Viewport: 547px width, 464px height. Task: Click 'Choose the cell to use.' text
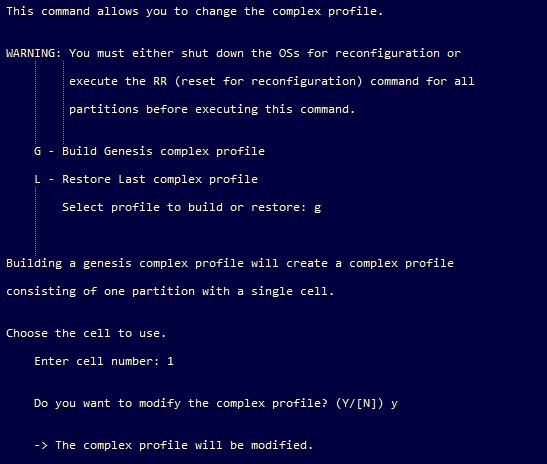86,333
